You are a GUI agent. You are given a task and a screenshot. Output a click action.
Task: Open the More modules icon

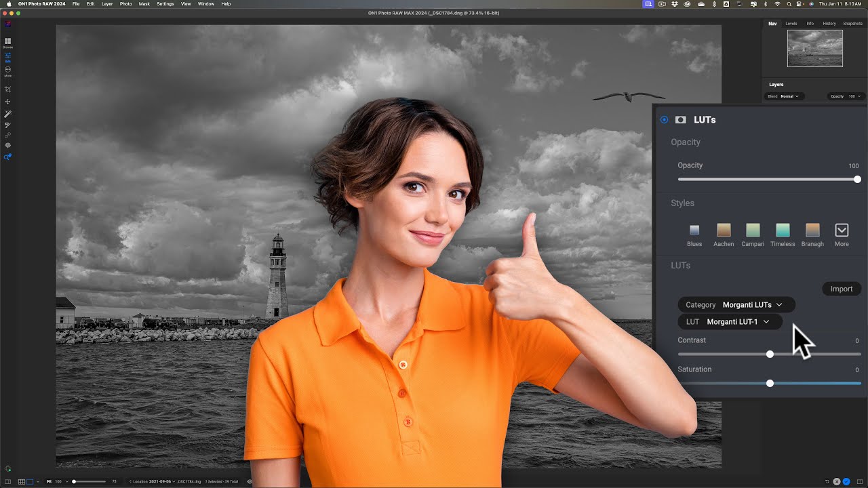(7, 70)
